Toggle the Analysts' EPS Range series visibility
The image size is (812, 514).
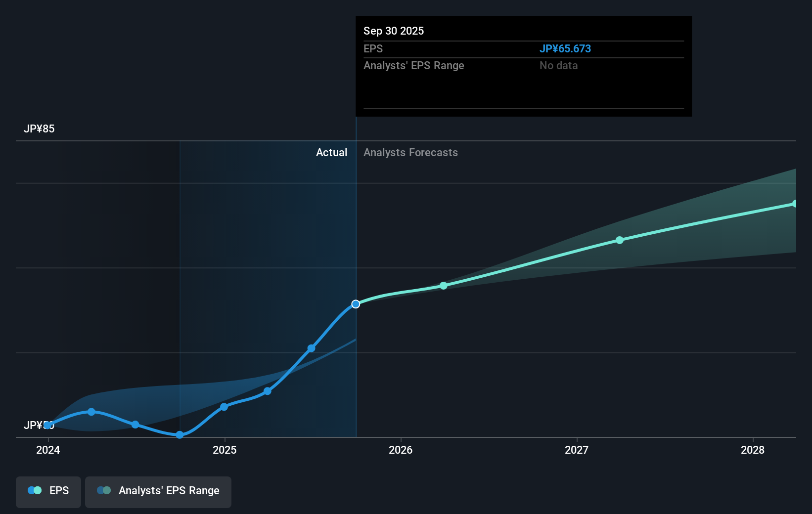158,492
